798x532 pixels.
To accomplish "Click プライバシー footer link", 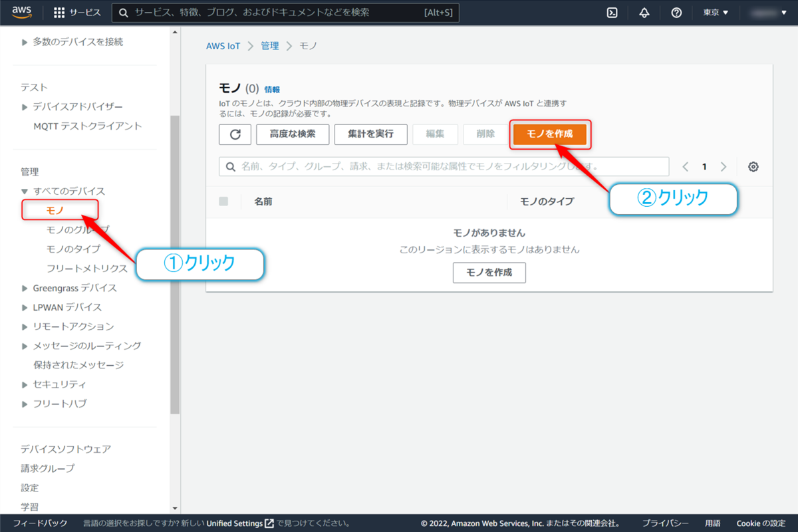I will tap(665, 523).
